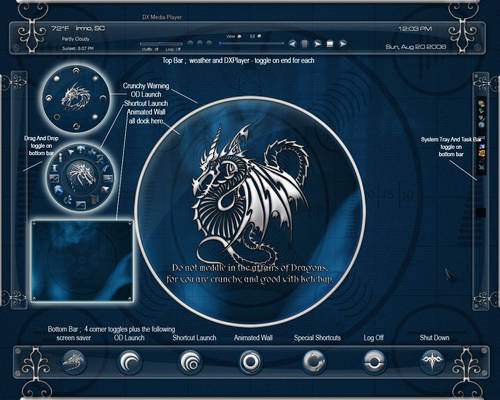Click bottom bar upper-left corner toggle dot
The image size is (500, 400).
[19, 351]
